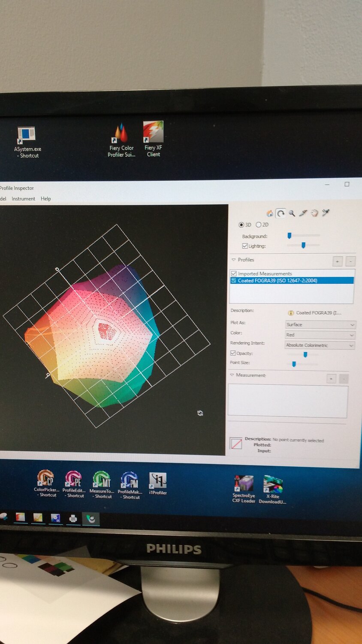The image size is (362, 644).
Task: Maximize the Profile Inspector window
Action: [347, 184]
